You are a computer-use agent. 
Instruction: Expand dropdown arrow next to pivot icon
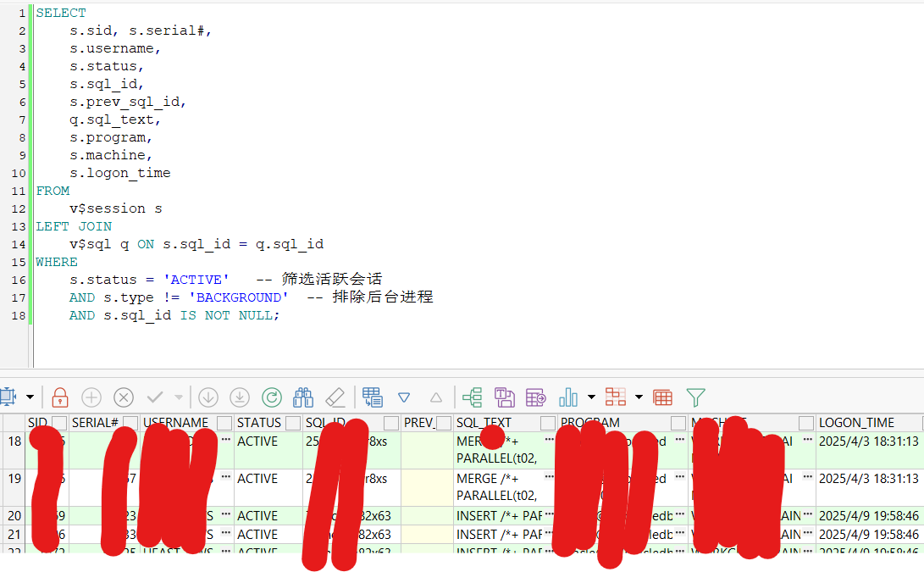tap(639, 397)
